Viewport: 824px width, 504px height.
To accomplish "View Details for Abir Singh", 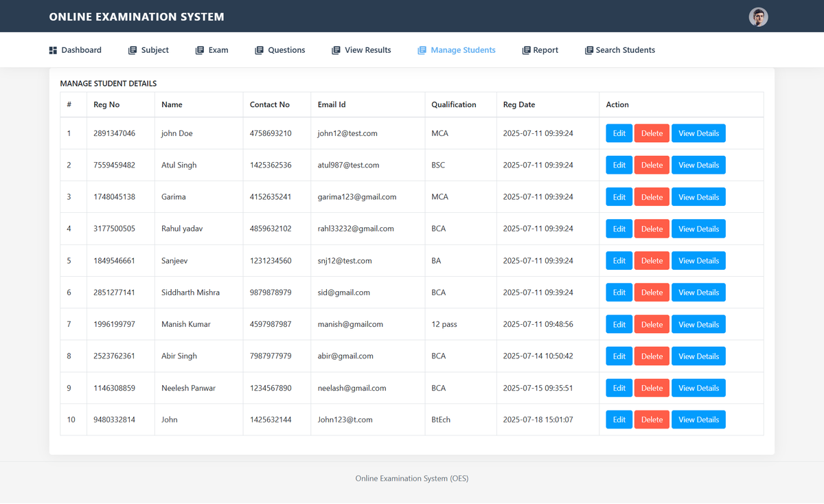I will (x=698, y=356).
